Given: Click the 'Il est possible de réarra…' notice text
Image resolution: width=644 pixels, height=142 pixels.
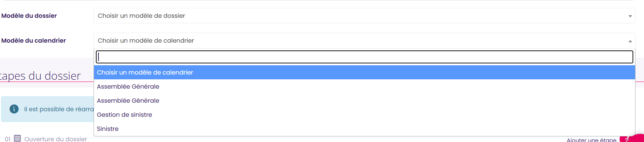Looking at the screenshot, I should click(x=59, y=109).
